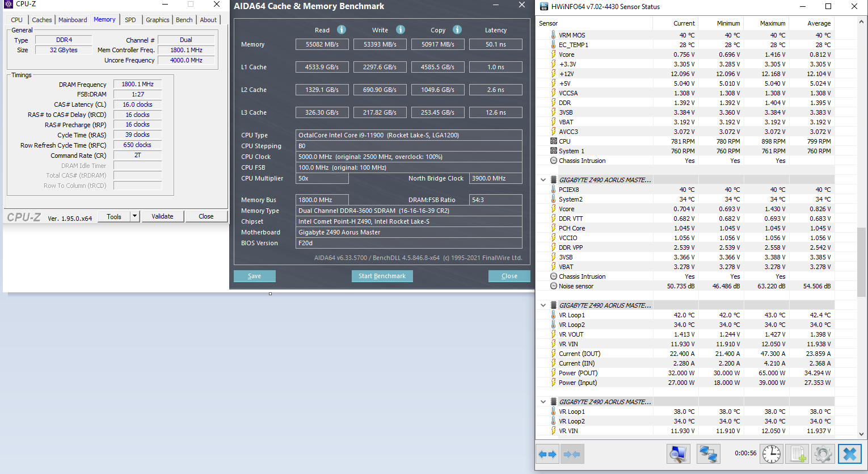
Task: Collapse the second GIGABYTE Z490 sensor group
Action: click(543, 305)
